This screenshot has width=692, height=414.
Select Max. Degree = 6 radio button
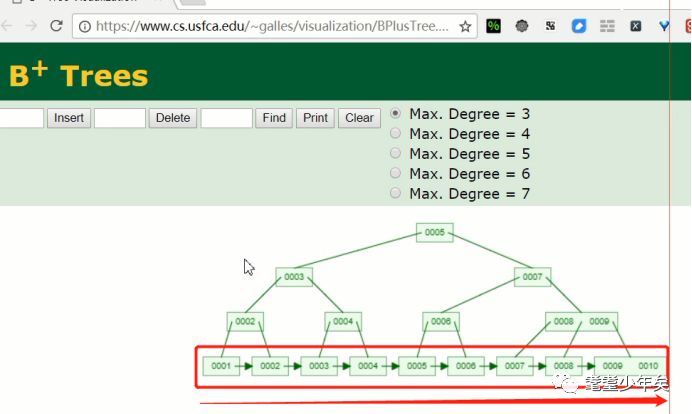coord(395,173)
